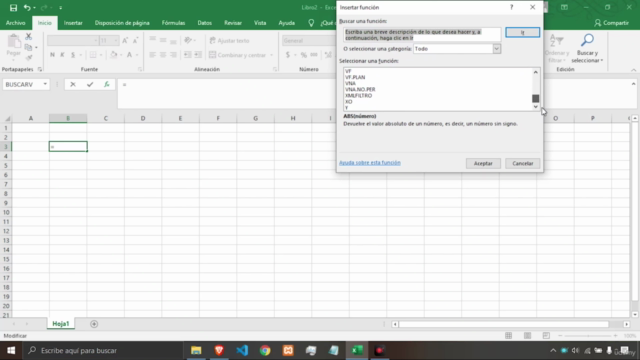
Task: Click the decrease indent icon
Action: (x=187, y=55)
